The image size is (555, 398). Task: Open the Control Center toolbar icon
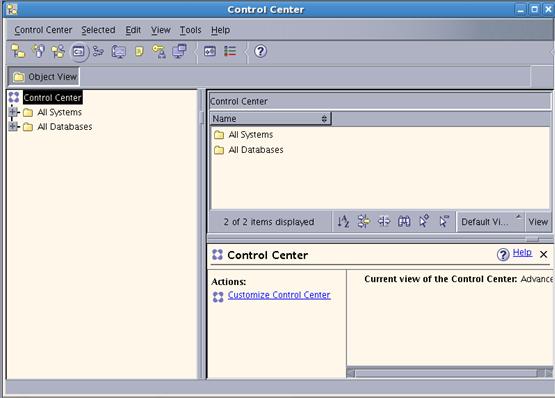point(18,51)
